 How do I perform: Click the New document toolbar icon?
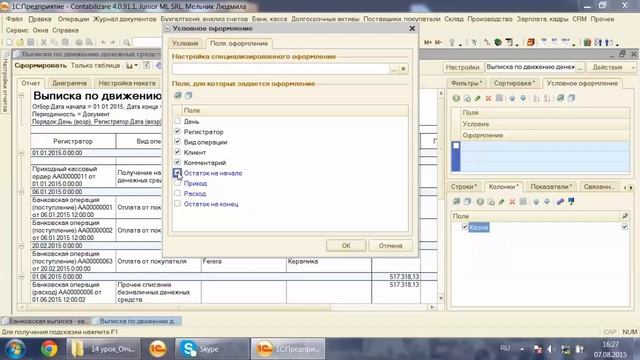9,42
